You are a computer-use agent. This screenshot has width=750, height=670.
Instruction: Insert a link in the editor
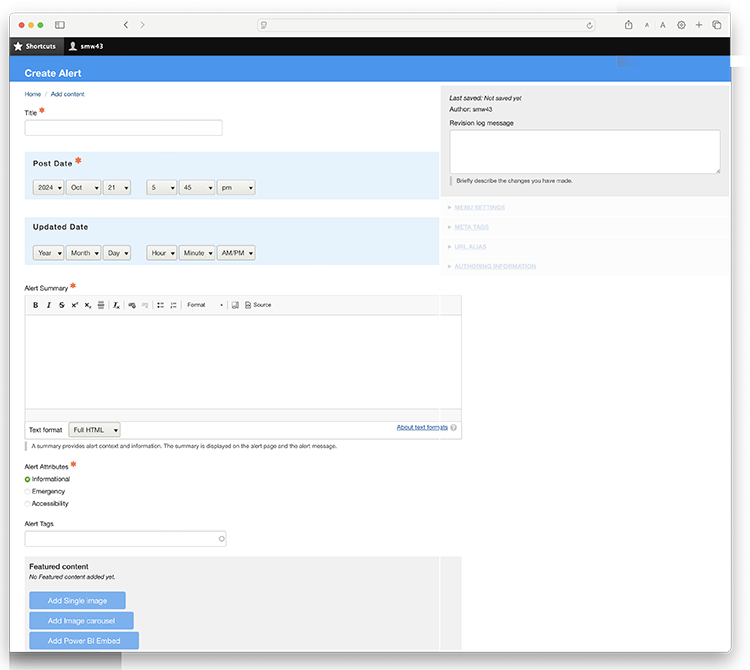(x=132, y=305)
